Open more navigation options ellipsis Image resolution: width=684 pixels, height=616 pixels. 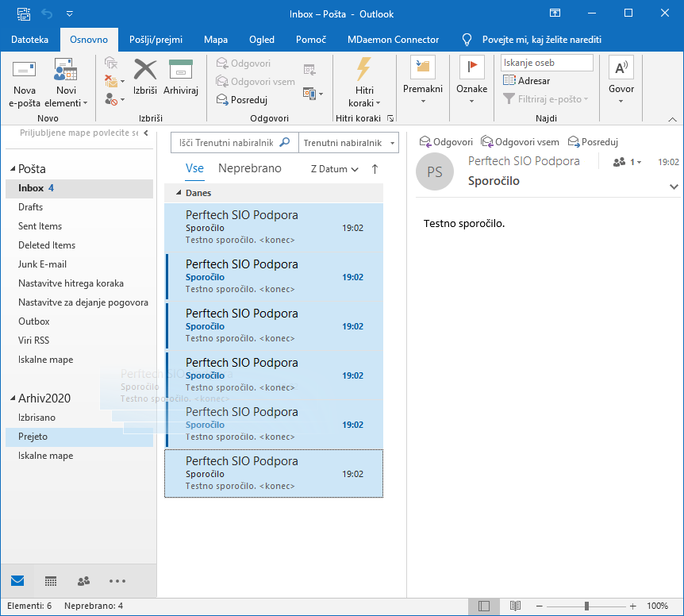(117, 581)
